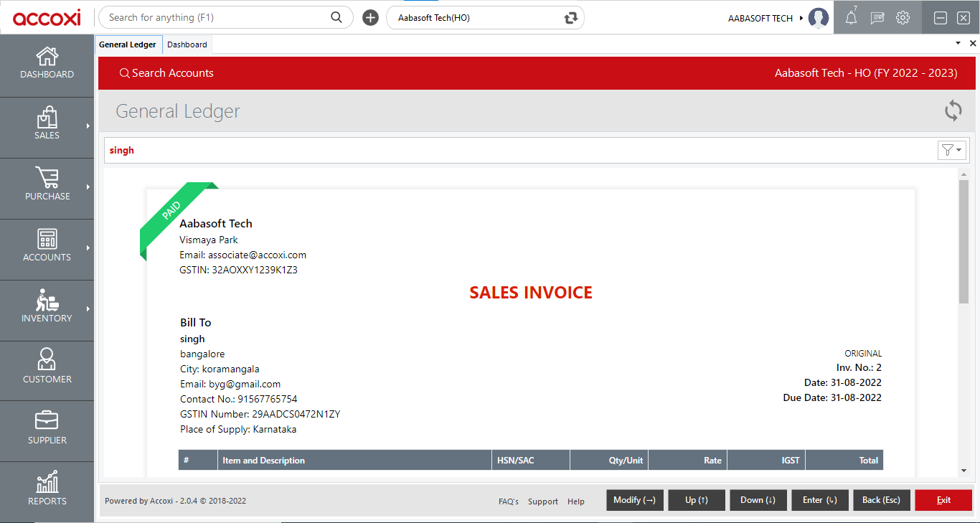Open the Inventory icon in sidebar
This screenshot has width=980, height=523.
(x=47, y=300)
